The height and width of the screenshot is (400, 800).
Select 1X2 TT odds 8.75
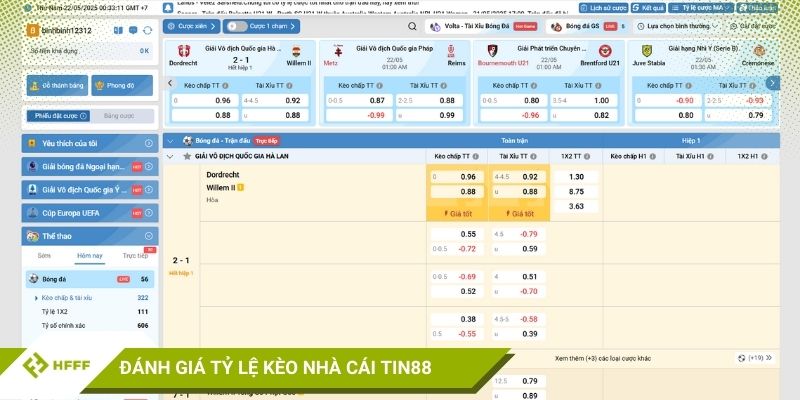pos(576,192)
